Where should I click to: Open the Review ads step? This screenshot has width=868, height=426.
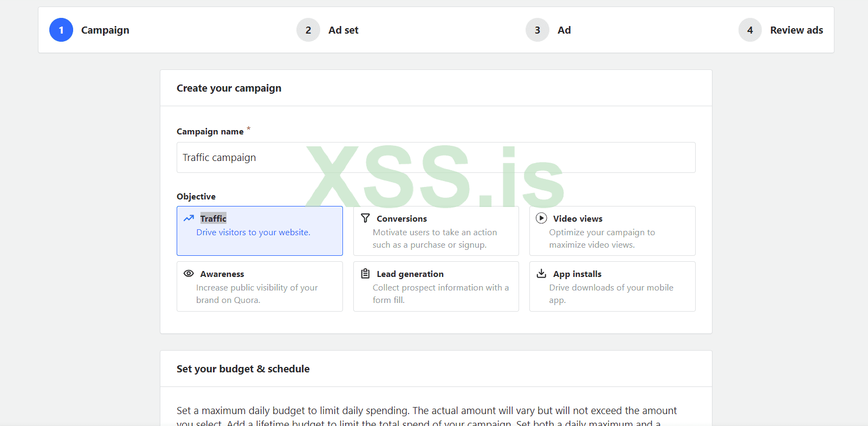coord(796,30)
